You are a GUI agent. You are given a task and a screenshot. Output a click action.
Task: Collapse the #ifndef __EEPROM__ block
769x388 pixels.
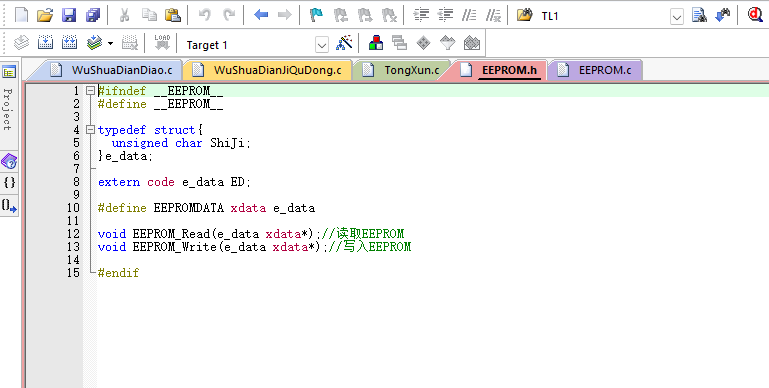[x=90, y=91]
